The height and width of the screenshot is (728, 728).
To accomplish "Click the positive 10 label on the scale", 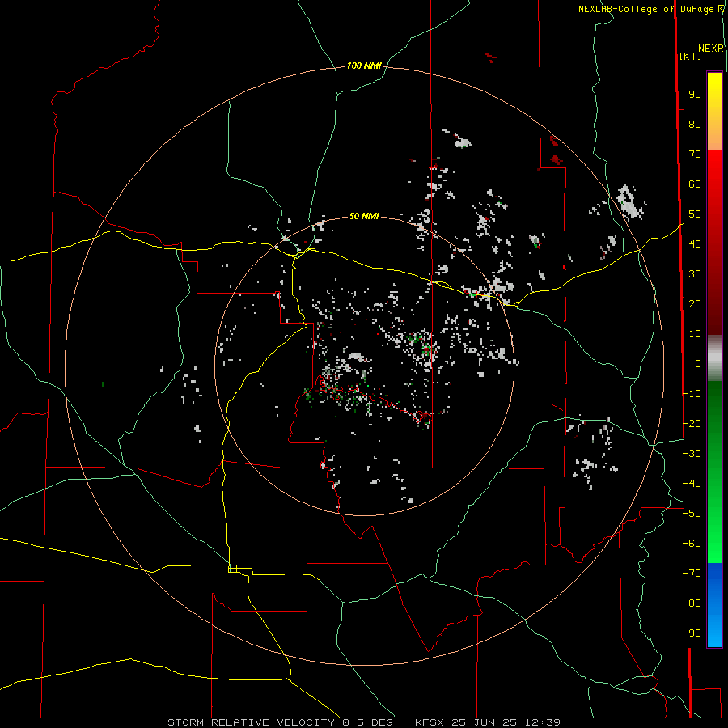I will point(695,334).
